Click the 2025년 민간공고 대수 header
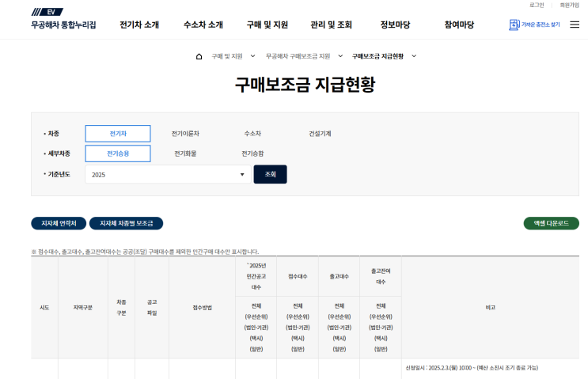The height and width of the screenshot is (379, 588). pyautogui.click(x=256, y=276)
